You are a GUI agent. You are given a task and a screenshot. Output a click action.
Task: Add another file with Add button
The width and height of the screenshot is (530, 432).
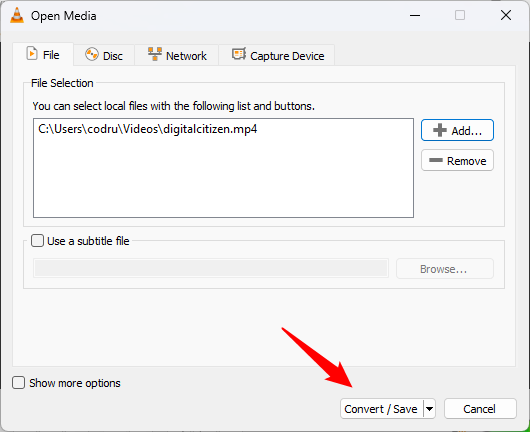pos(457,130)
